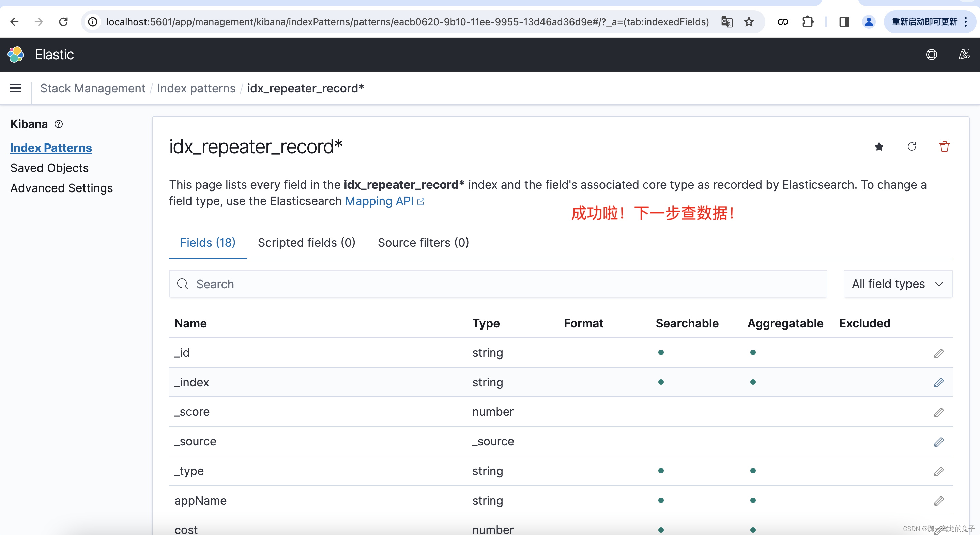Bookmark this page with the star

tap(749, 22)
